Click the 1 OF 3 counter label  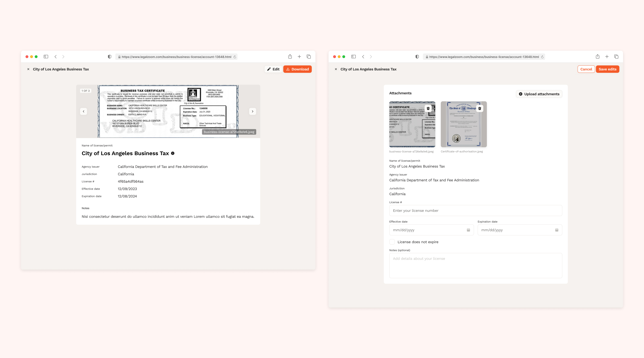click(x=86, y=91)
